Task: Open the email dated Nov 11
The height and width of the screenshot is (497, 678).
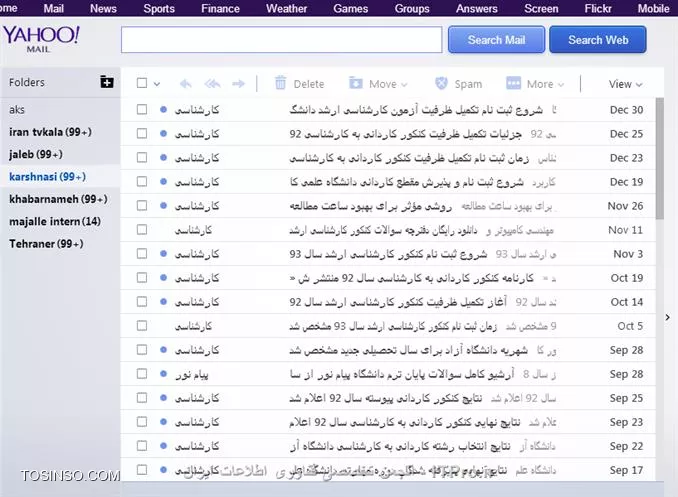Action: (x=388, y=230)
